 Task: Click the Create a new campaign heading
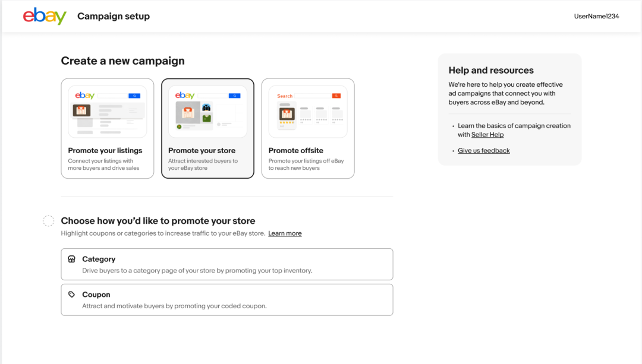(123, 61)
